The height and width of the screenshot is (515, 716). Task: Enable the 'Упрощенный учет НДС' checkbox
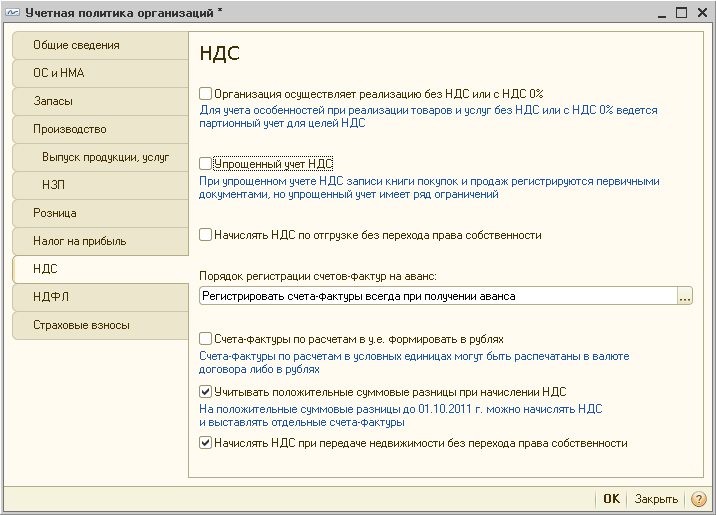tap(206, 163)
